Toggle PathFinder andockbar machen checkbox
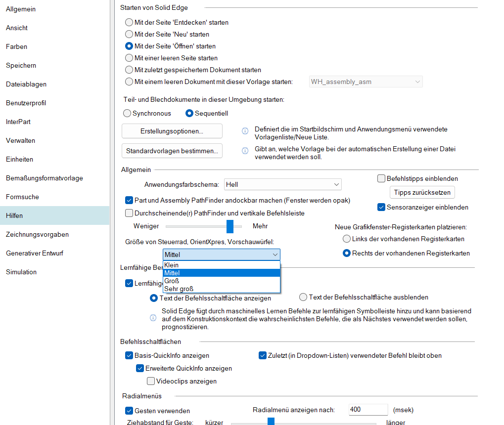Viewport: 504px width, 425px height. pos(129,200)
